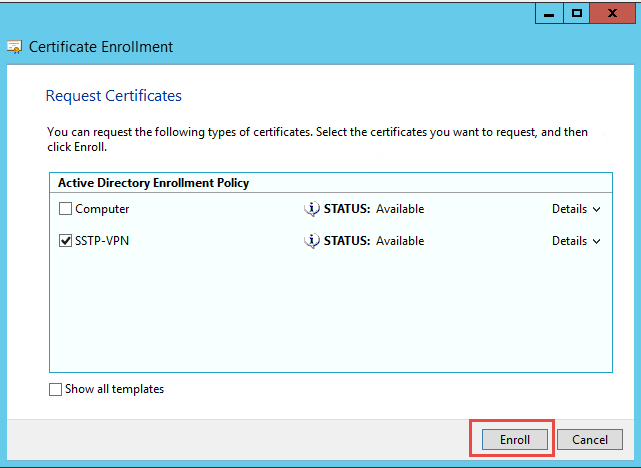
Task: Uncheck the SSTP-VPN certificate checkbox
Action: tap(65, 241)
